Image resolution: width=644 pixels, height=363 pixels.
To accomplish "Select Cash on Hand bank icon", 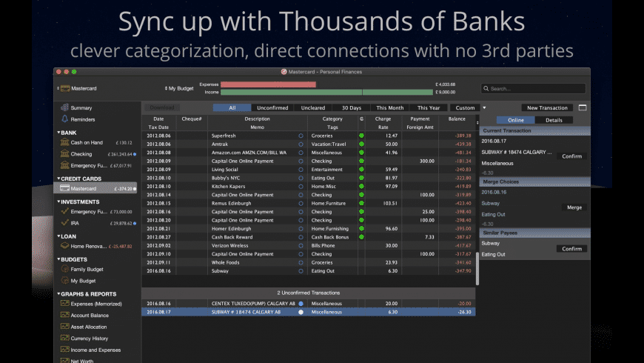I will (x=64, y=142).
